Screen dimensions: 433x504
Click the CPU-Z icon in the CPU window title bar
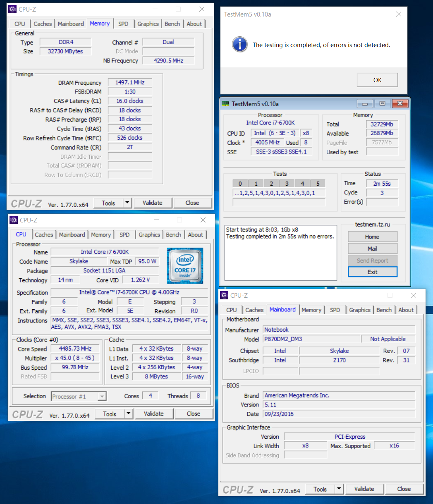(14, 220)
